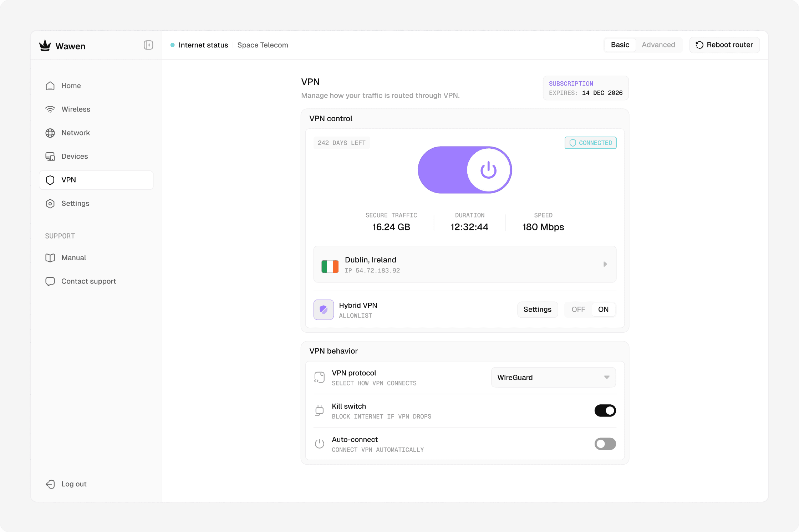The height and width of the screenshot is (532, 799).
Task: Open Settings in the sidebar
Action: pos(75,203)
